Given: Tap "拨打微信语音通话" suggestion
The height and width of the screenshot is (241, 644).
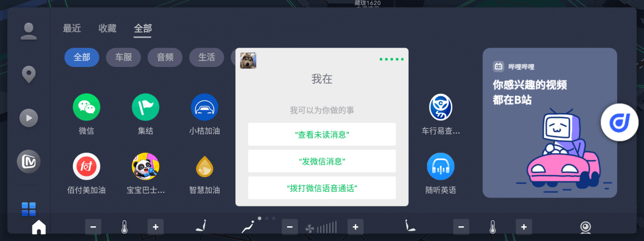Looking at the screenshot, I should point(322,188).
